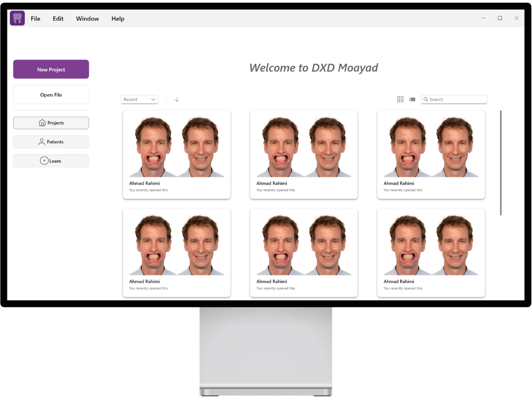Open Projects via home icon
Screen dimensions: 532x399
click(42, 123)
